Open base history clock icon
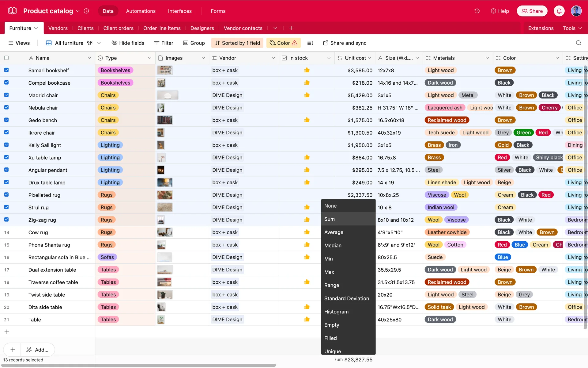 point(477,11)
